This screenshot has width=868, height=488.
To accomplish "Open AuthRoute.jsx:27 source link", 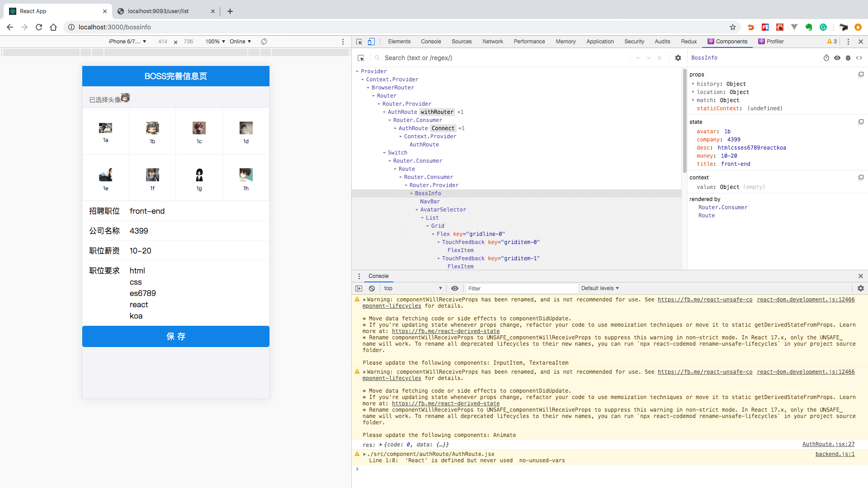I will coord(828,445).
